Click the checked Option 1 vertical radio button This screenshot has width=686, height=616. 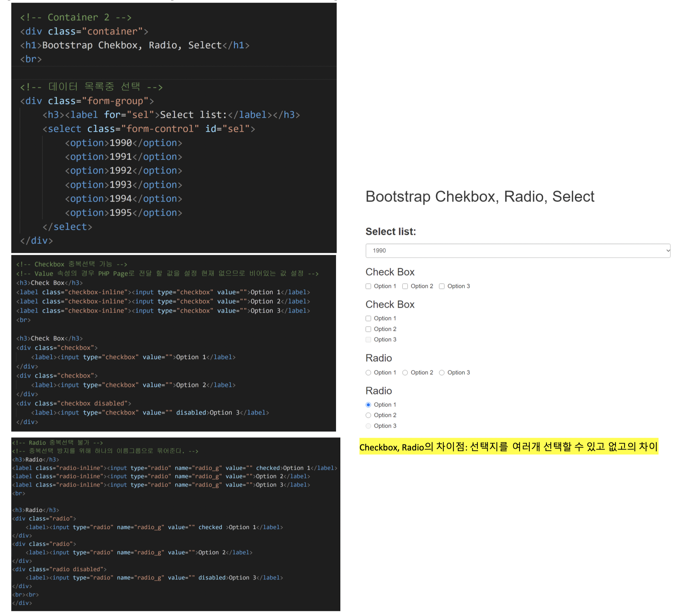pos(368,405)
